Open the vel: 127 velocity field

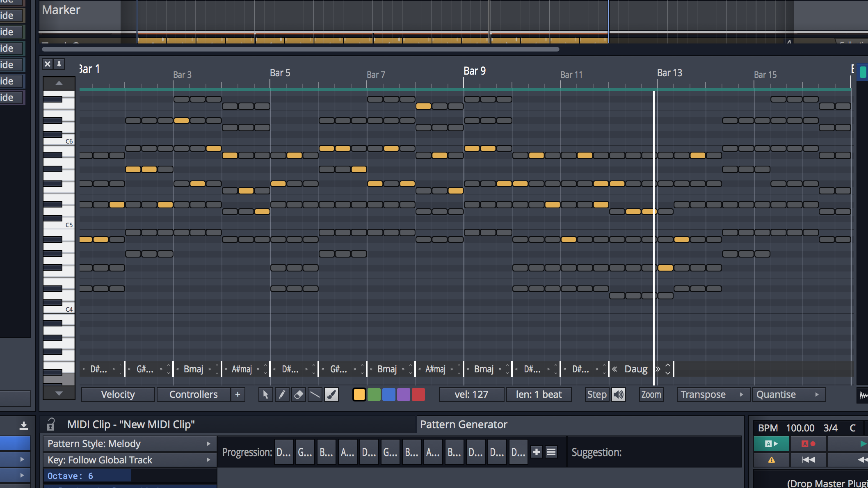[x=471, y=395]
